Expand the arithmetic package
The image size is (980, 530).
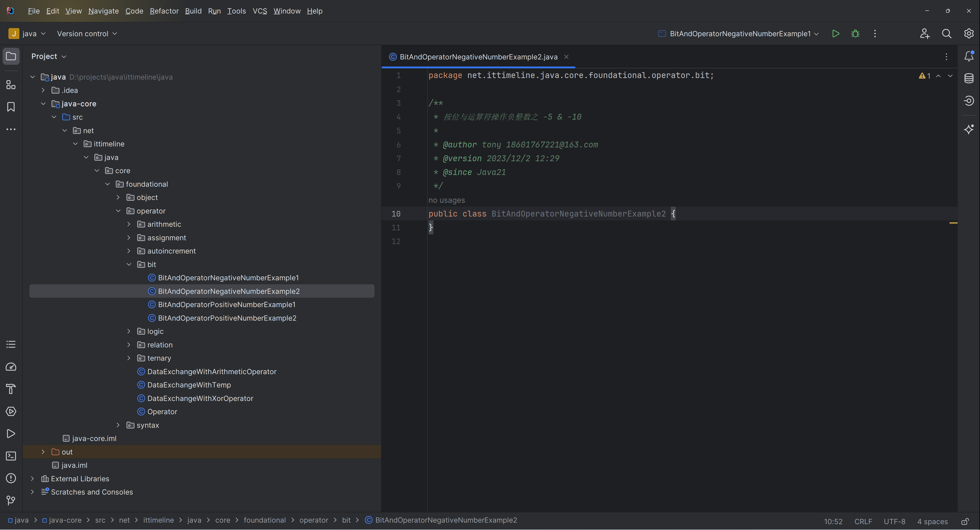129,224
